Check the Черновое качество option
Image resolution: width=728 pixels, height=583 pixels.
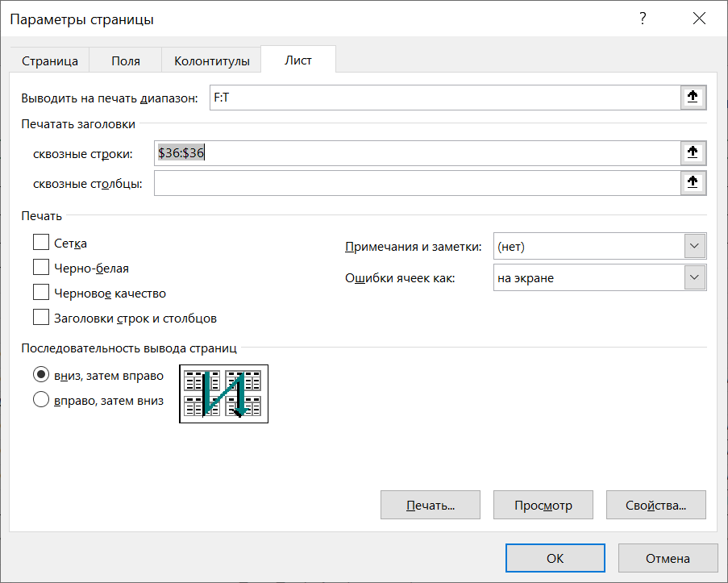[41, 292]
